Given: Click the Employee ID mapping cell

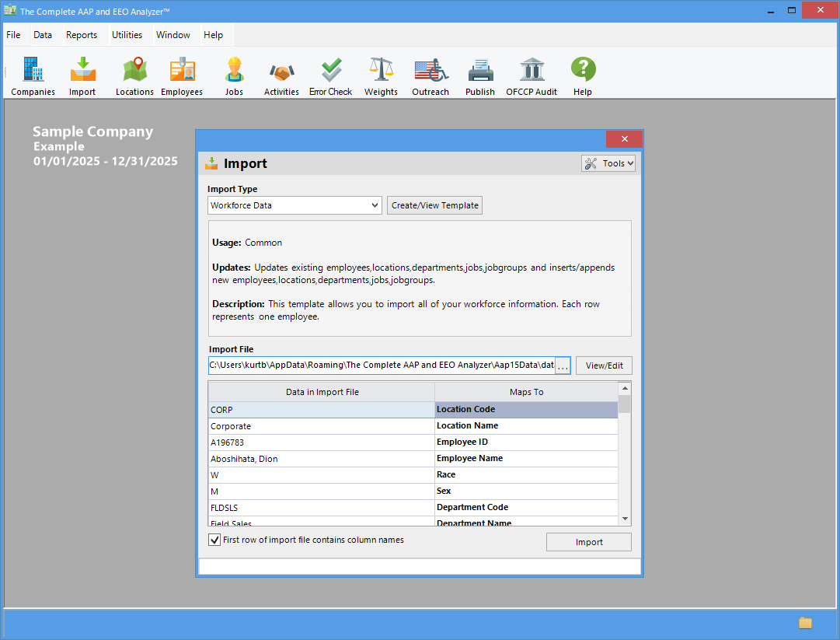Looking at the screenshot, I should 526,442.
